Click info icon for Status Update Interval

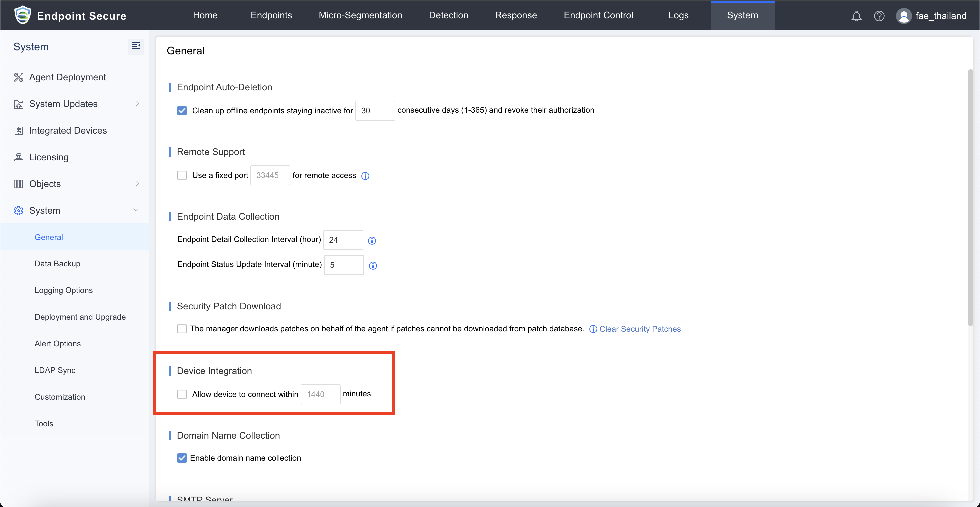[x=373, y=266]
